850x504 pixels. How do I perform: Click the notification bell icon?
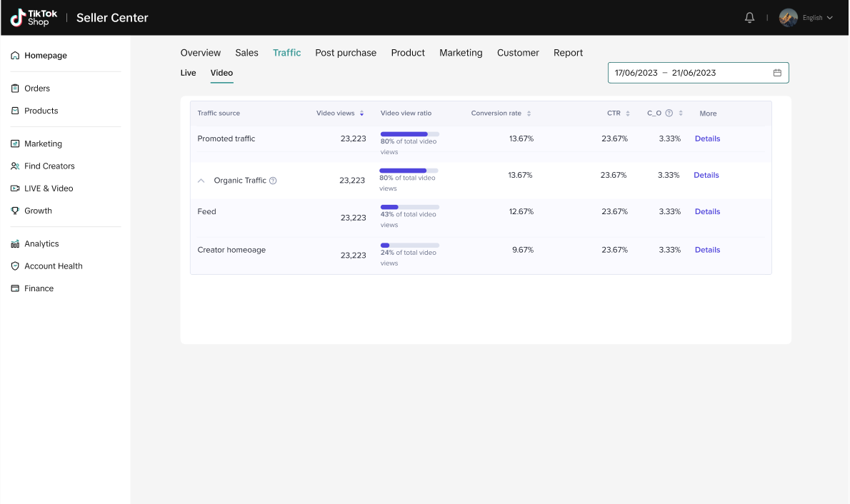(749, 18)
